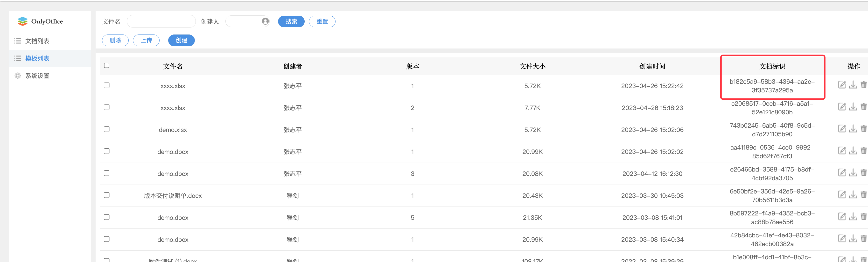Select checkbox for 版本交付说明单.docx row
The image size is (868, 262).
(x=107, y=195)
